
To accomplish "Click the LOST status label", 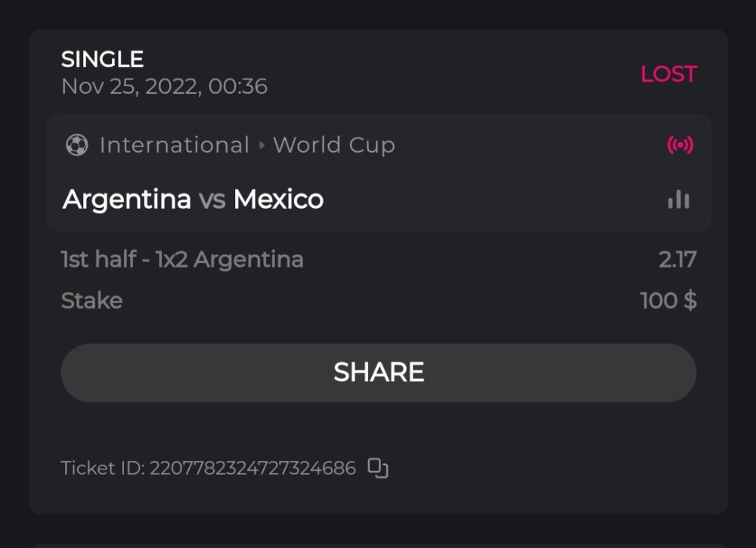I will click(668, 74).
